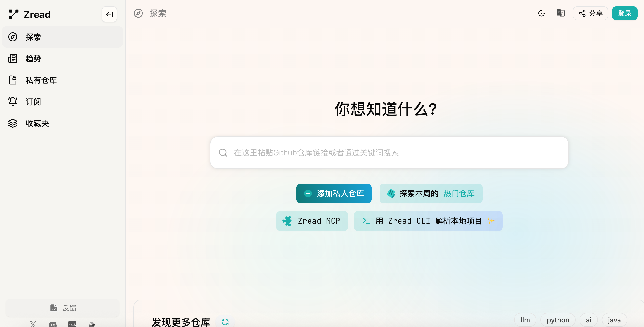Collapse the sidebar
Screen dimensions: 644x327
109,14
